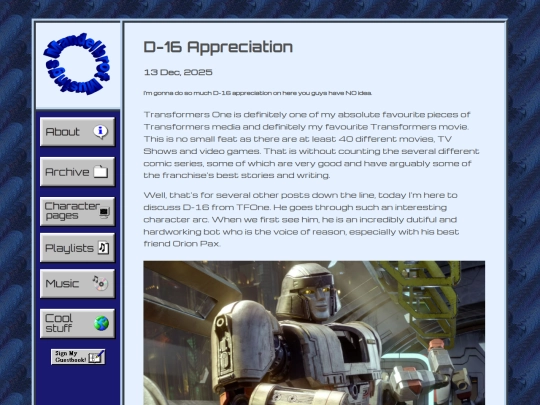Click the computer icon on Character pages
540x405 pixels.
click(104, 212)
